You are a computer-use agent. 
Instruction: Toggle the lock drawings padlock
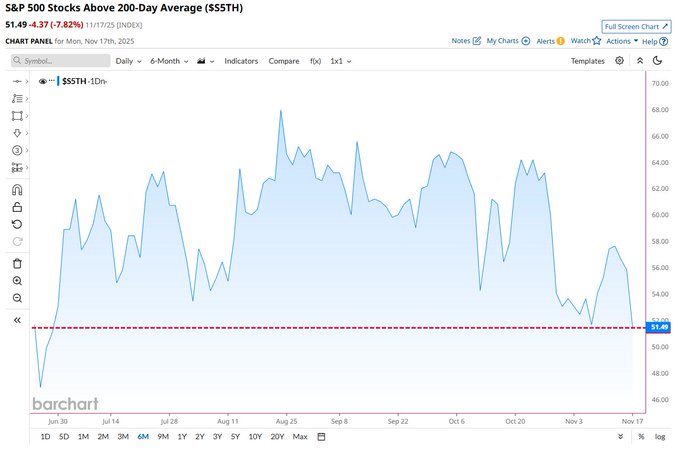[x=17, y=207]
